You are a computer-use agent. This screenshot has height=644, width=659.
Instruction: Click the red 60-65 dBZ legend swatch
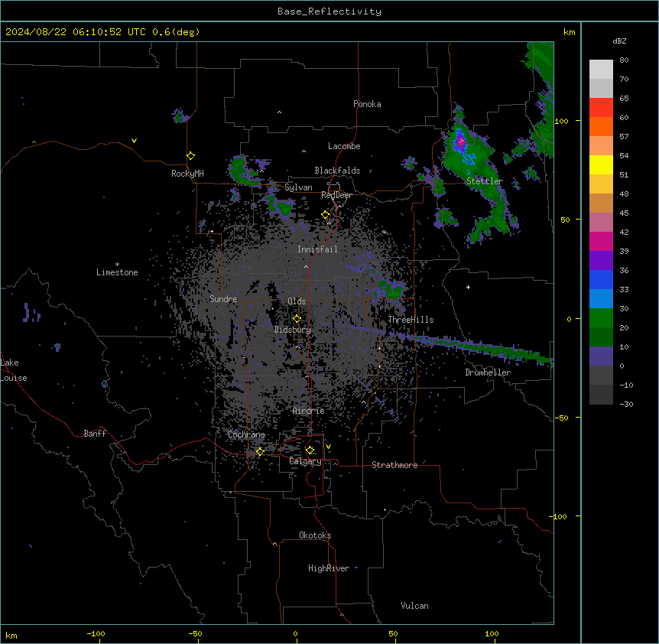[601, 108]
